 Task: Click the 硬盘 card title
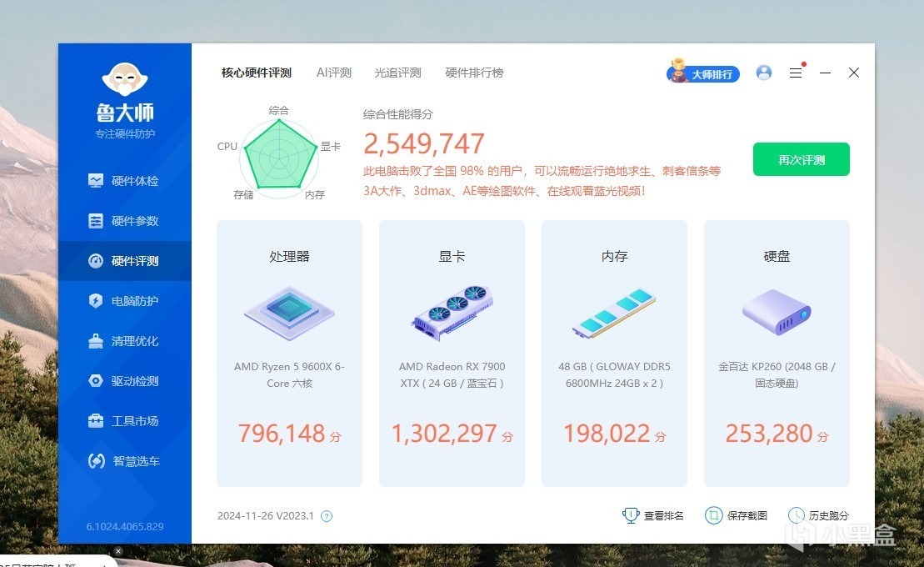click(777, 257)
